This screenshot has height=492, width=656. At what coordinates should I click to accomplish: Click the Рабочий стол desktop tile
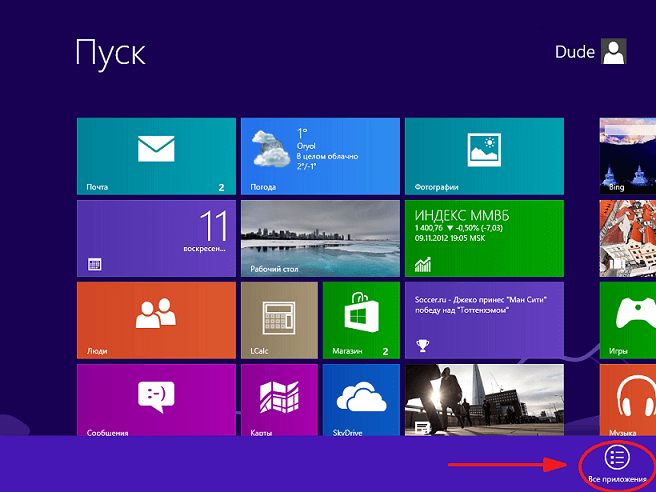[319, 237]
